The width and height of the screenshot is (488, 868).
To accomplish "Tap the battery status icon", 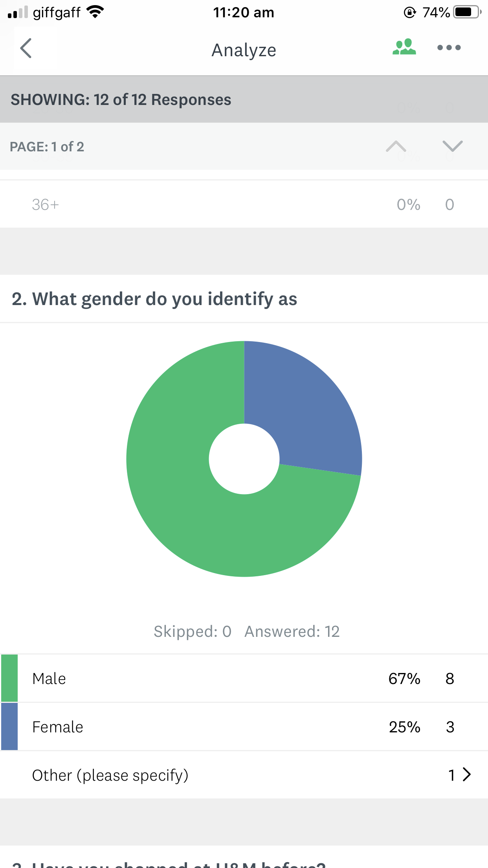I will 467,12.
